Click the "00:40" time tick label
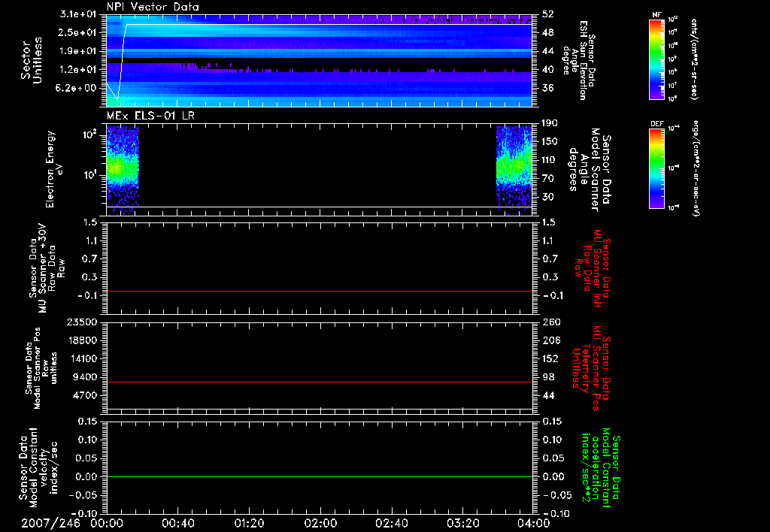The height and width of the screenshot is (532, 770). pyautogui.click(x=177, y=524)
